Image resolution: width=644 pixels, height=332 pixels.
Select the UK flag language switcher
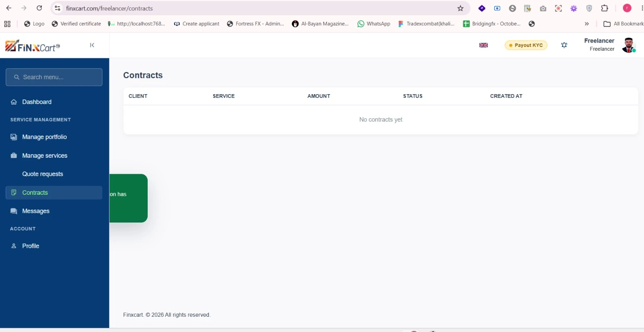tap(483, 45)
